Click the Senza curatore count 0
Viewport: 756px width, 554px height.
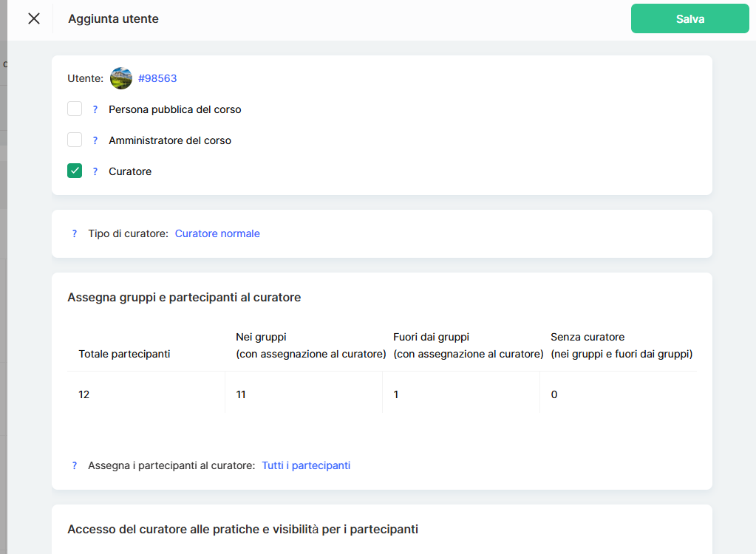pos(554,394)
